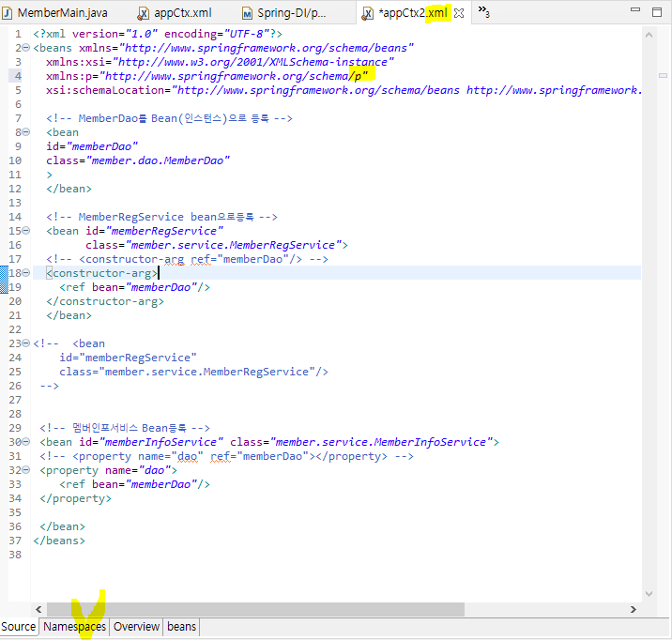Click the horizontal scrollbar thumb
The image size is (672, 640).
(255, 609)
